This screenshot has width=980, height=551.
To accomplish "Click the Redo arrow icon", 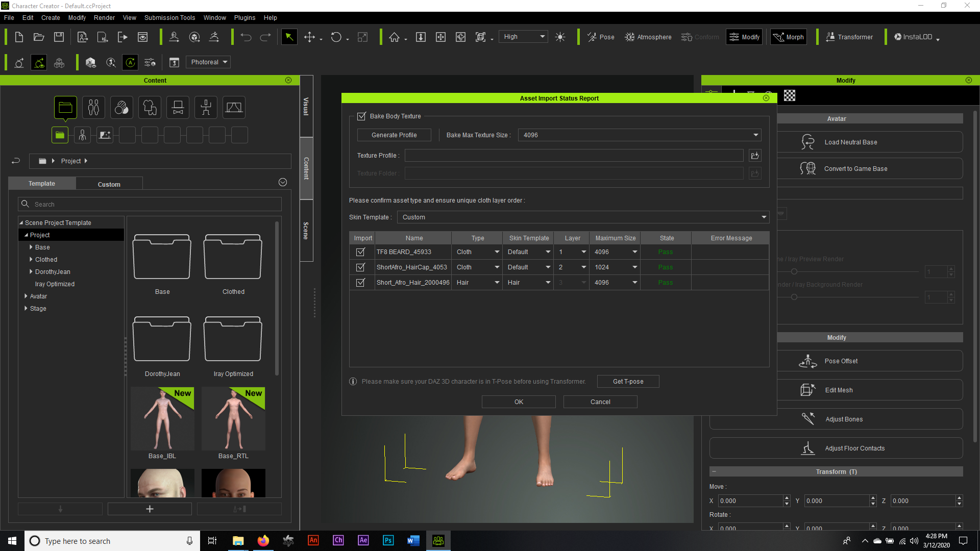I will pyautogui.click(x=265, y=37).
